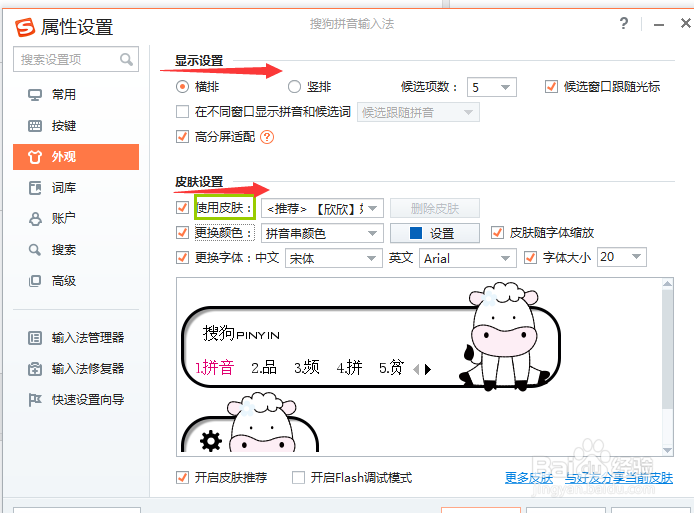The image size is (694, 513).
Task: Click the gear icon in skin preview
Action: pyautogui.click(x=211, y=441)
